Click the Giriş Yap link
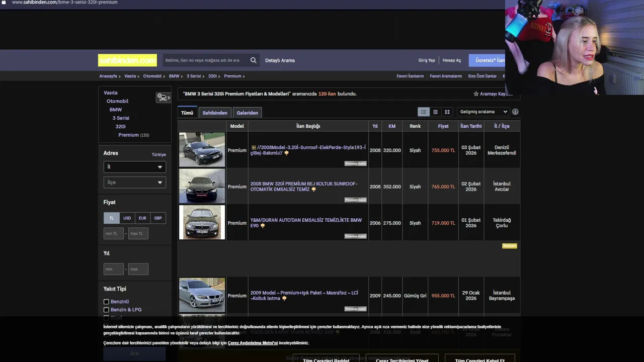Image resolution: width=644 pixels, height=362 pixels. pyautogui.click(x=427, y=60)
